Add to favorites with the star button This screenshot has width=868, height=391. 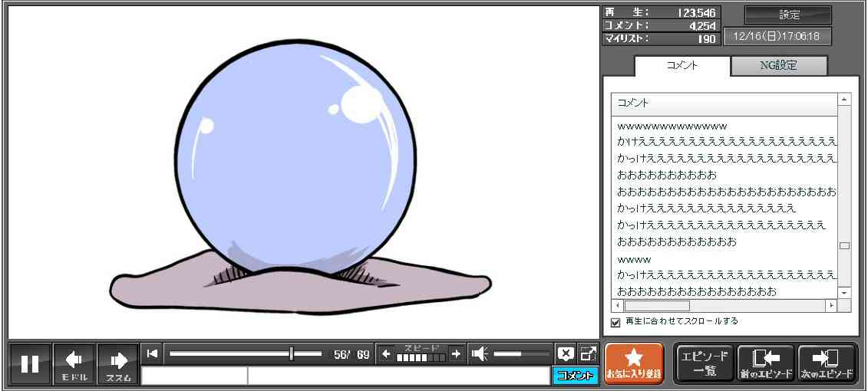point(633,363)
